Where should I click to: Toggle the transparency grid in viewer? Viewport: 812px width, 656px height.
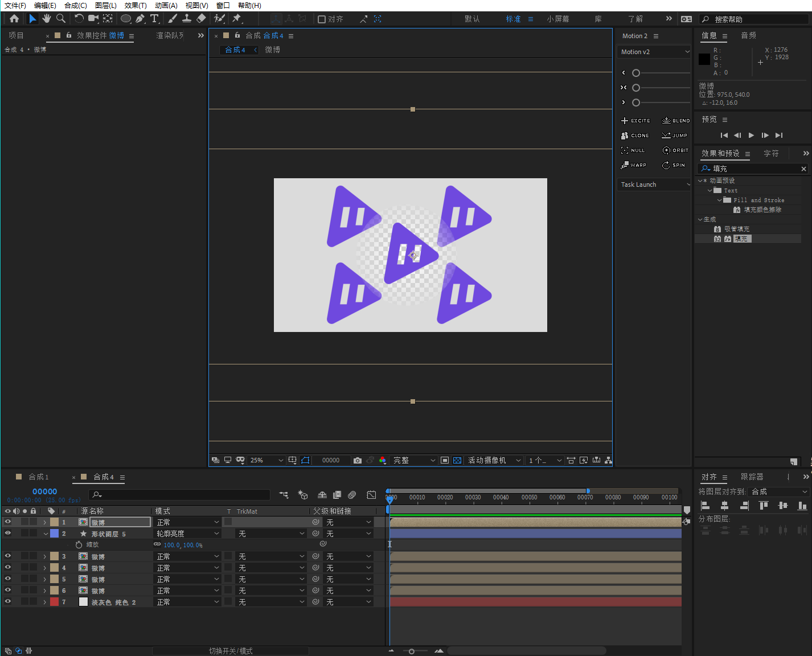pyautogui.click(x=457, y=460)
